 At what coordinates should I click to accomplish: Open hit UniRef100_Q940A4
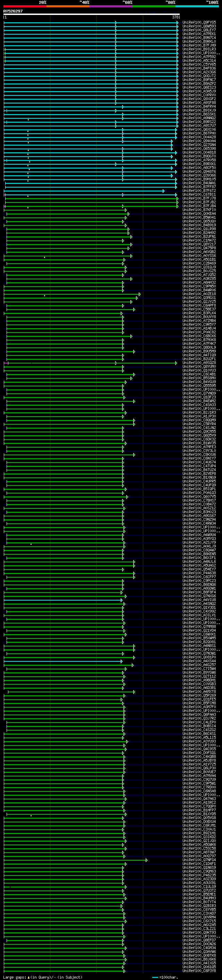pyautogui.click(x=199, y=141)
